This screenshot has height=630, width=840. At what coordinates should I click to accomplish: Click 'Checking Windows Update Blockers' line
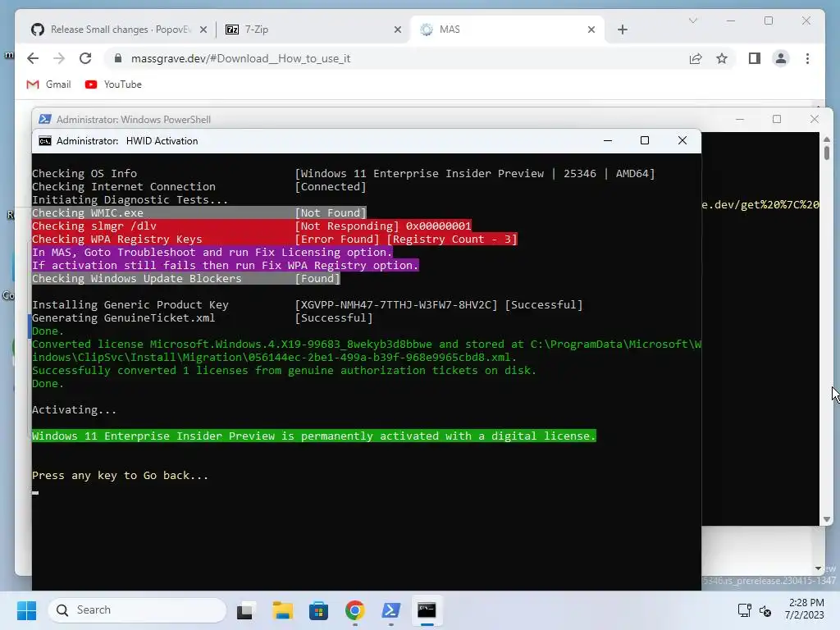tap(186, 279)
